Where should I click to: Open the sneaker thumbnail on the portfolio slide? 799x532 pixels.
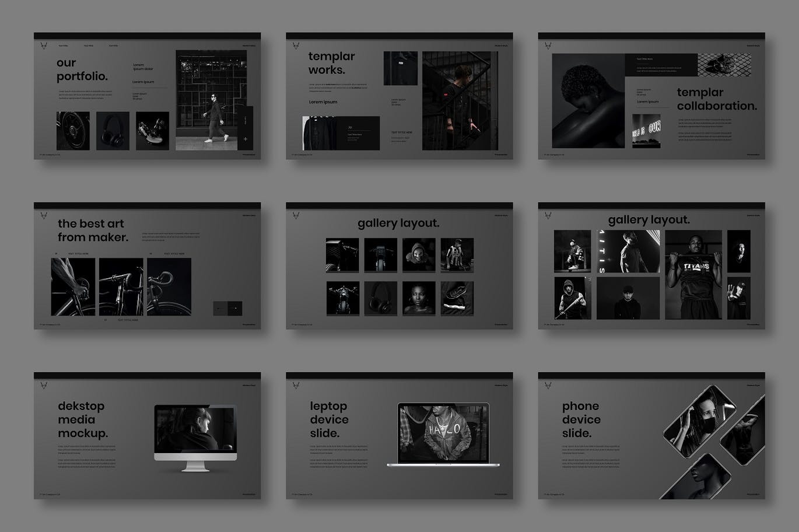(152, 131)
